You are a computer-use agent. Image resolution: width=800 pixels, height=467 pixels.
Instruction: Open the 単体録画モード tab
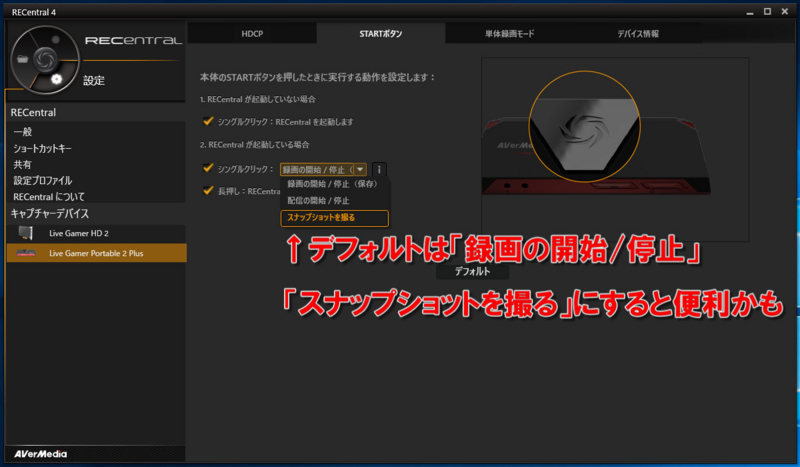[509, 34]
